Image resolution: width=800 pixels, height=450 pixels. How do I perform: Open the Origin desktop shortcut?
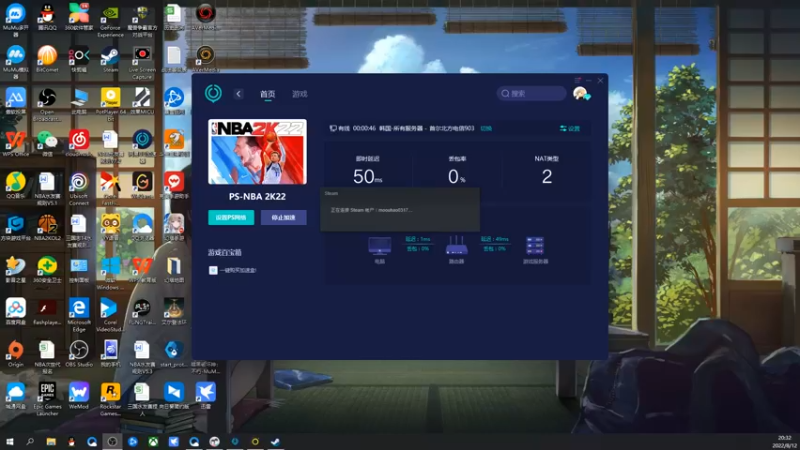tap(15, 354)
